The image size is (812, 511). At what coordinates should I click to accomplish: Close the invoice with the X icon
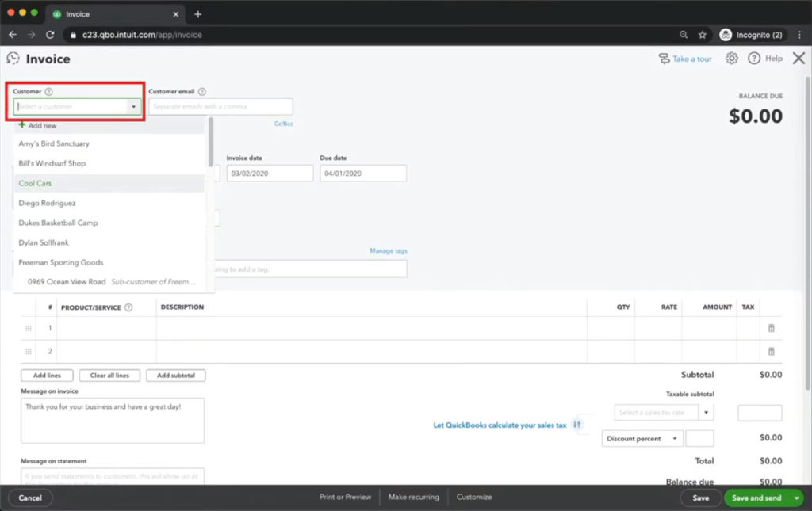coord(799,59)
